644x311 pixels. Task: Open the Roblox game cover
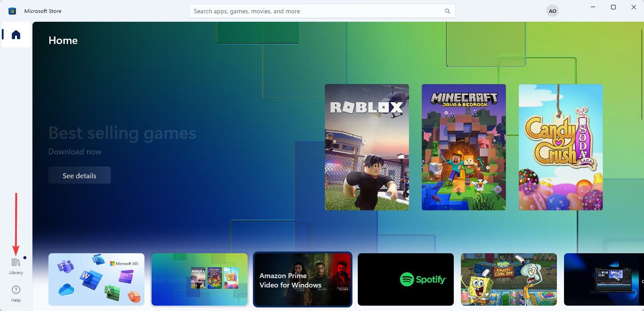(x=367, y=147)
